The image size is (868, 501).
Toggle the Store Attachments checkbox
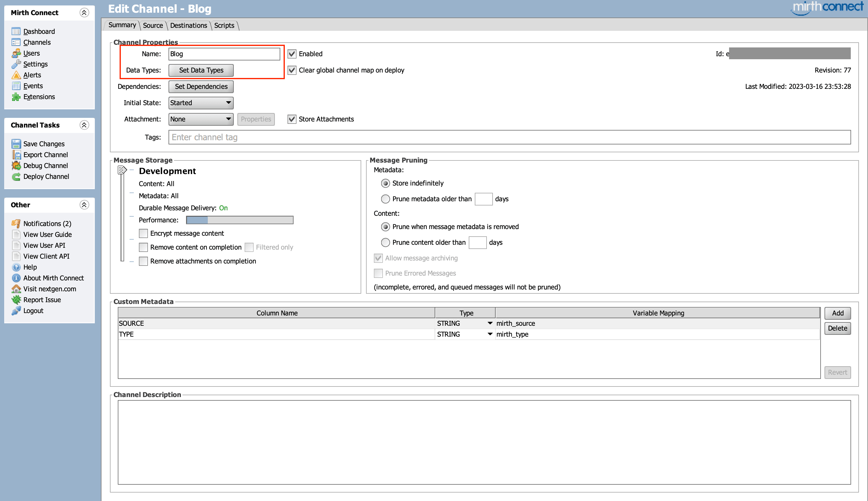tap(292, 119)
